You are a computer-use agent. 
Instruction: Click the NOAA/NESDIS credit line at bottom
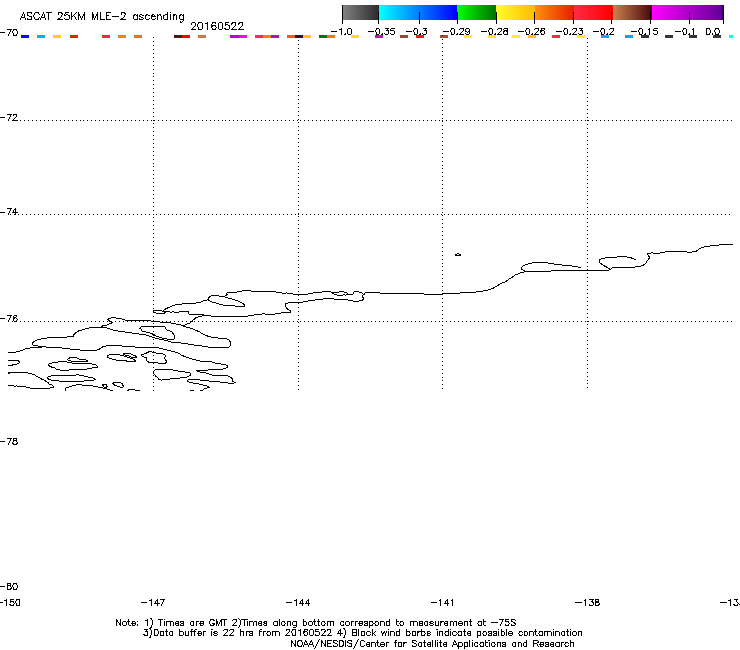pyautogui.click(x=432, y=644)
